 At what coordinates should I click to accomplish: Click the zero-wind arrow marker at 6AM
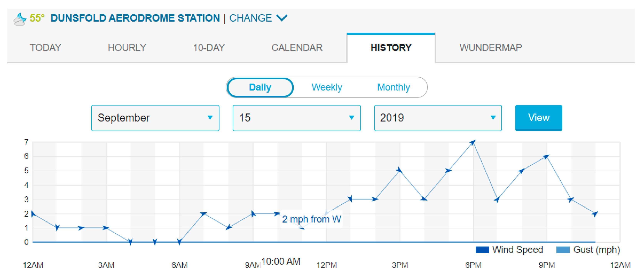(179, 242)
